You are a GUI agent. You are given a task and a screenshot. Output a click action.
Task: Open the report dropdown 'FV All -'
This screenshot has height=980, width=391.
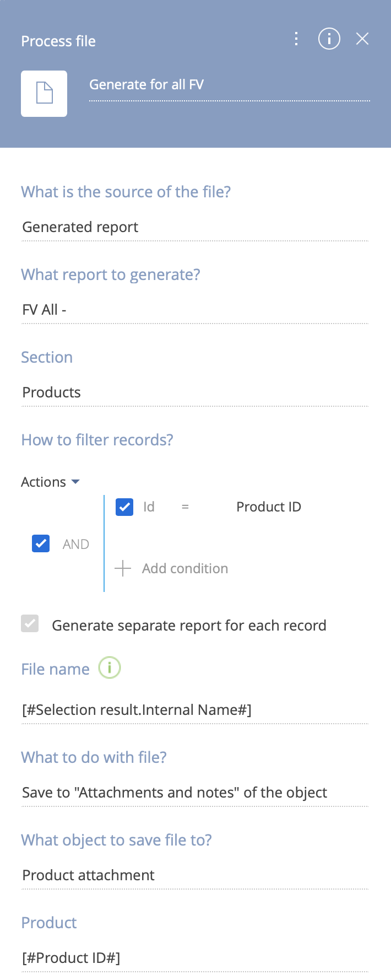point(195,310)
